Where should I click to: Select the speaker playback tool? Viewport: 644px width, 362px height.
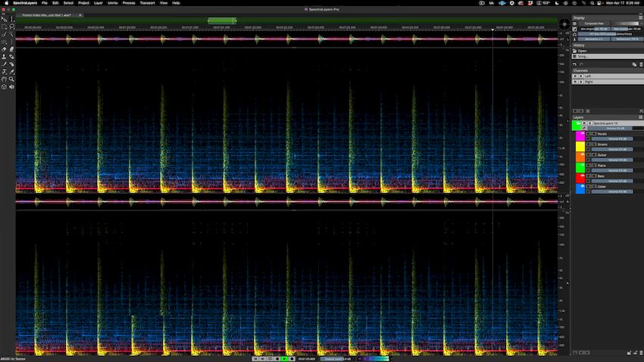point(11,87)
